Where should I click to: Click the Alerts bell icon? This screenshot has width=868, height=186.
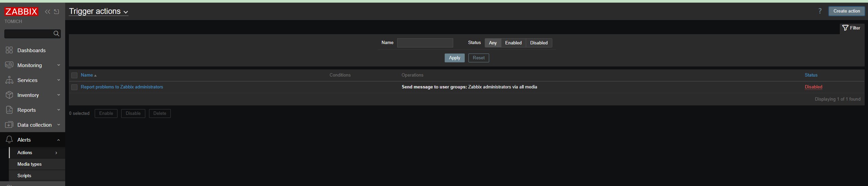[x=9, y=140]
